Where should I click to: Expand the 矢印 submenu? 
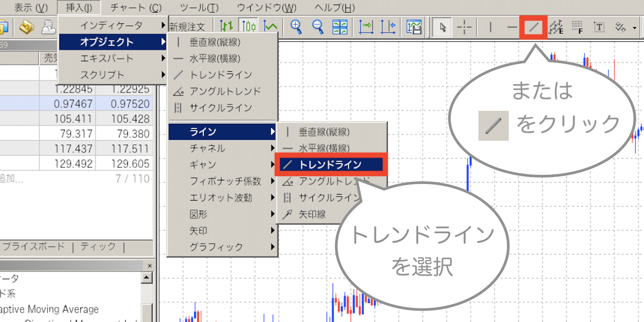223,230
